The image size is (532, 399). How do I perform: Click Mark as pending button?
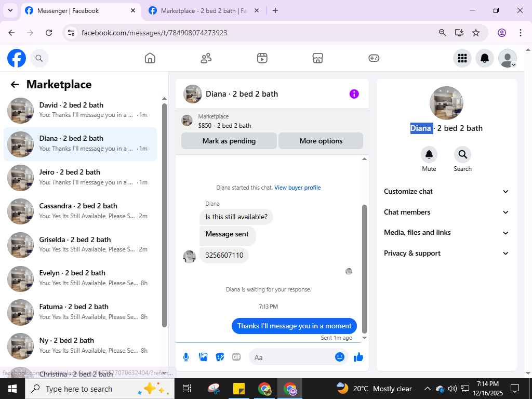pos(229,141)
